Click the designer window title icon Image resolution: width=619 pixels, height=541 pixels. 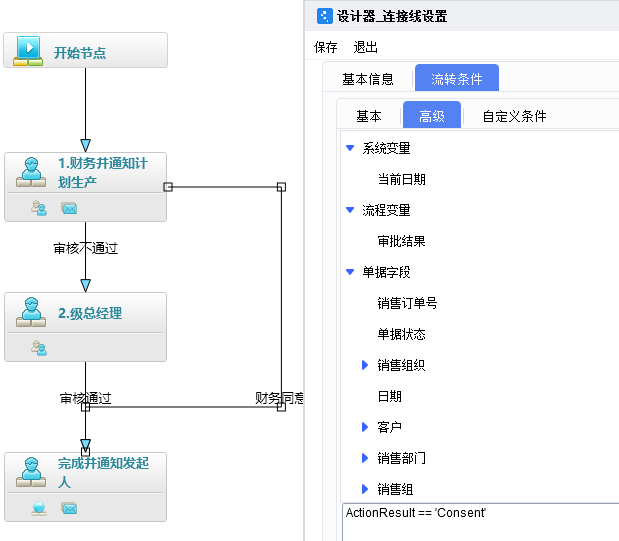pyautogui.click(x=324, y=16)
